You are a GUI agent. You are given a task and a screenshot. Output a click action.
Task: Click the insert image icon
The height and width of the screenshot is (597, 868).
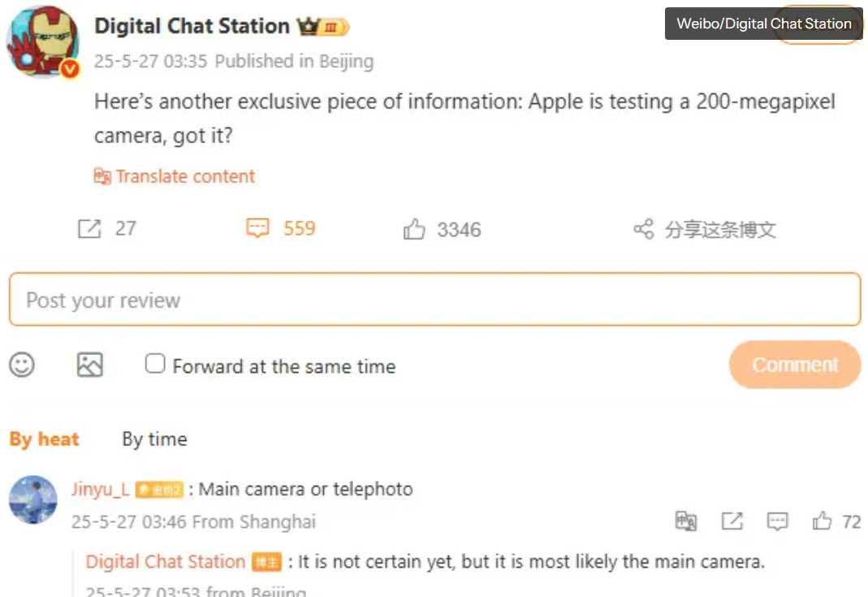tap(90, 365)
